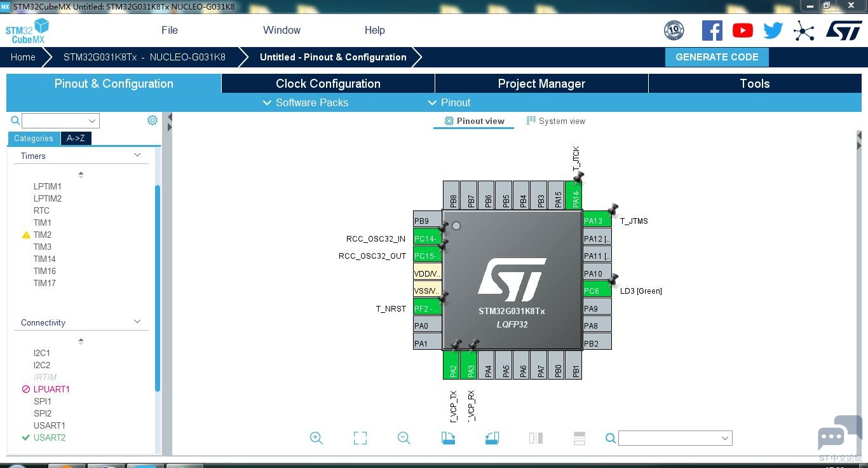Click pin PF2 on the chip

[427, 308]
